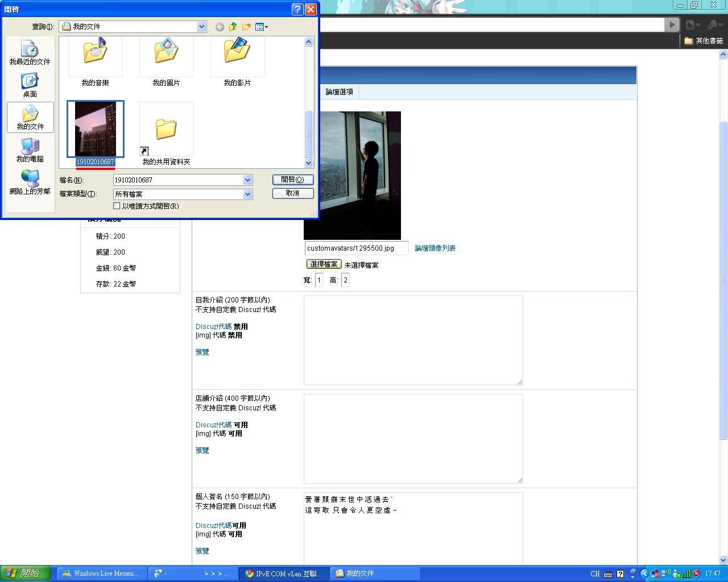The height and width of the screenshot is (582, 728).
Task: Open the browser page menu icon
Action: tap(692, 25)
